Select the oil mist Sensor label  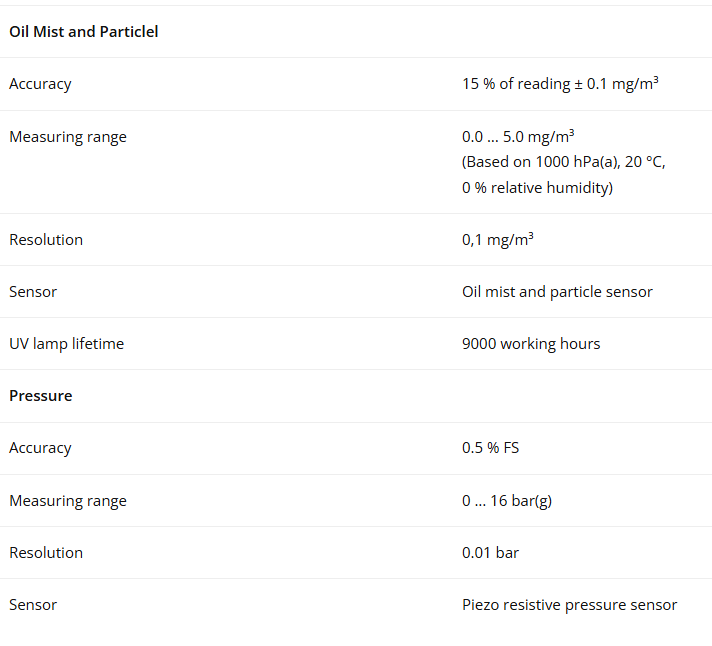pos(33,292)
